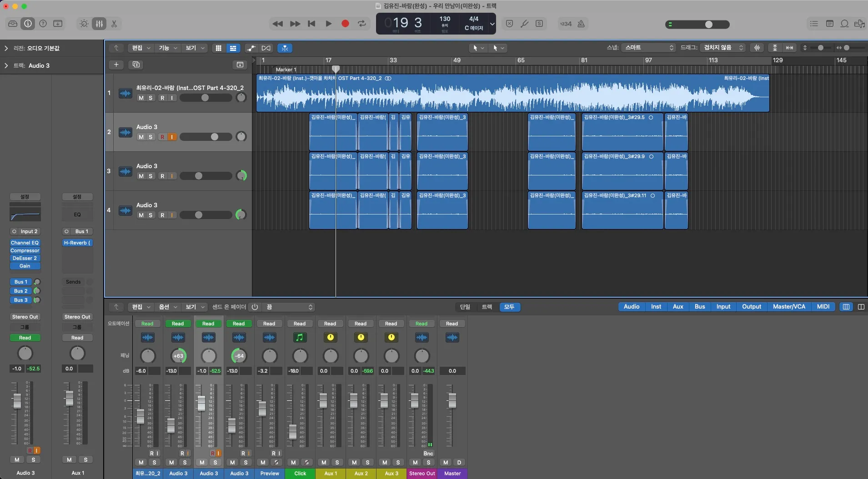868x479 pixels.
Task: Open the Editors scissors icon
Action: pos(114,24)
